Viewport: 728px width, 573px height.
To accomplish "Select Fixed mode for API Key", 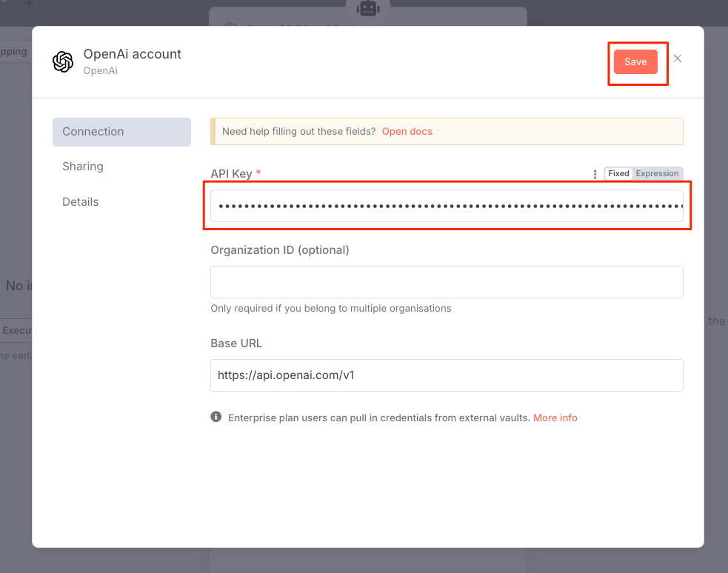I will 618,173.
